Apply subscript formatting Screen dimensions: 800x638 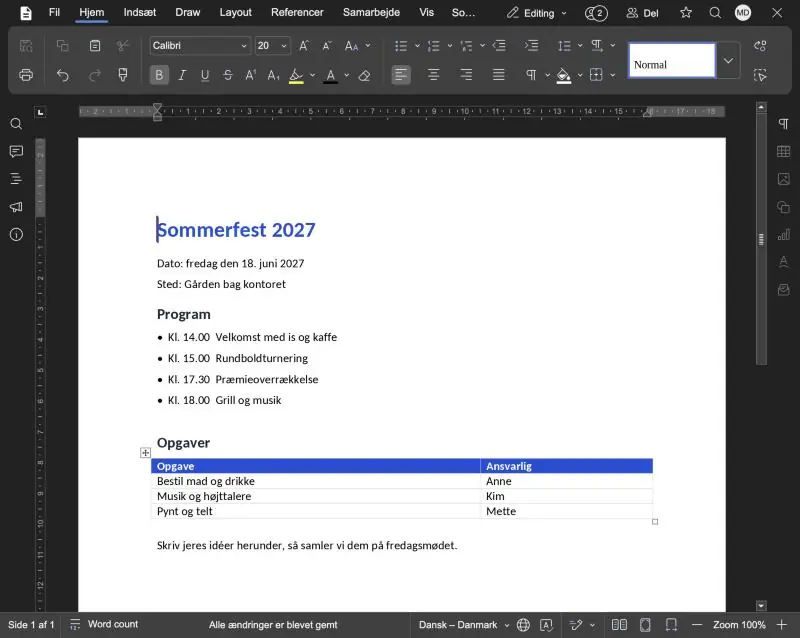click(x=273, y=76)
